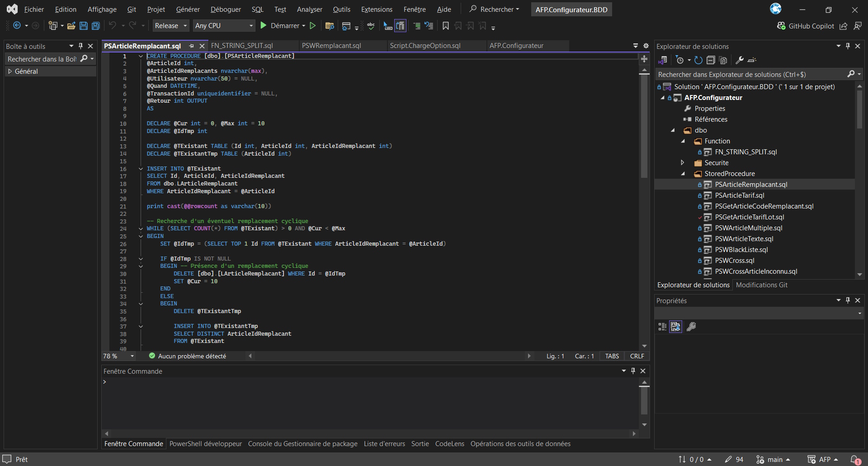This screenshot has height=466, width=868.
Task: Toggle categorized view in Properties panel
Action: (x=662, y=327)
